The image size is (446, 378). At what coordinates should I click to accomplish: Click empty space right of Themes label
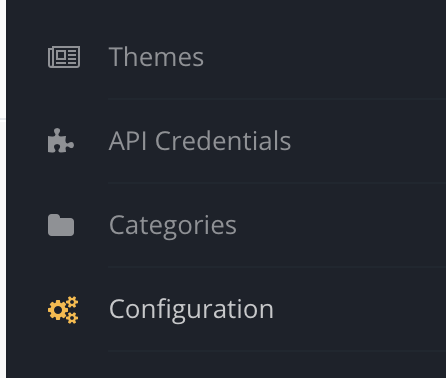[323, 57]
